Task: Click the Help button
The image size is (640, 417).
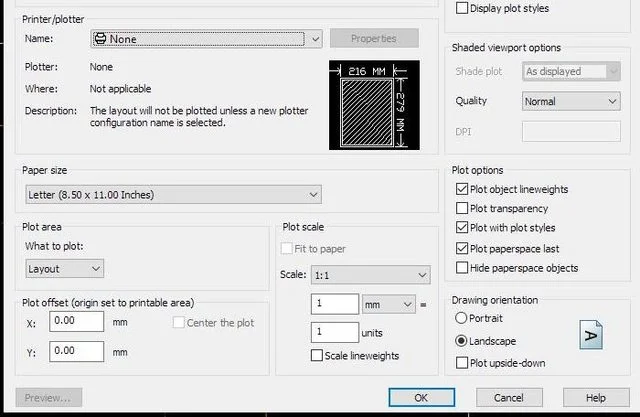Action: point(596,397)
